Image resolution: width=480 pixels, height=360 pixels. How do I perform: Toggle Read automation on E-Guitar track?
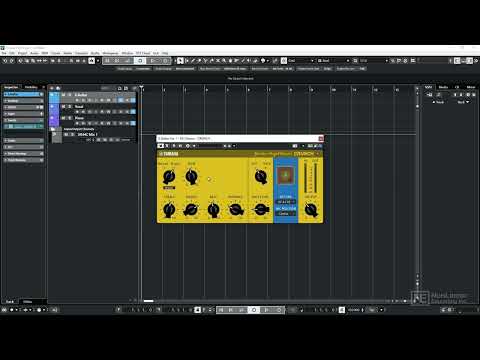click(102, 100)
